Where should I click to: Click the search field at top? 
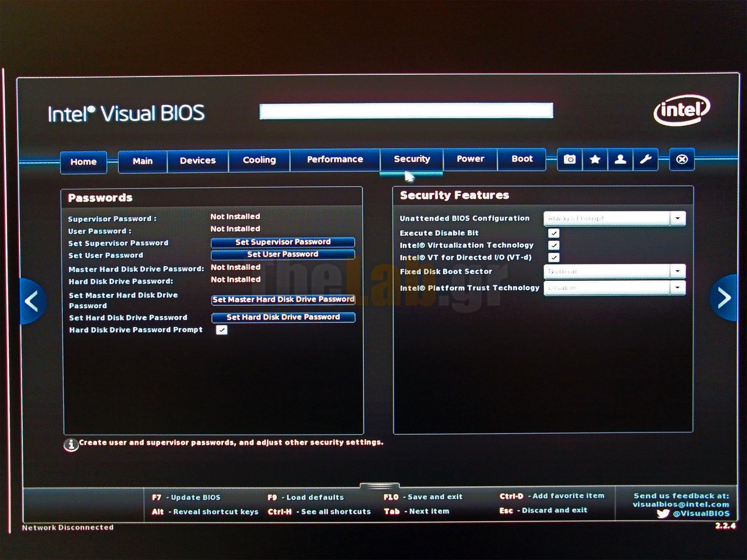click(x=406, y=111)
